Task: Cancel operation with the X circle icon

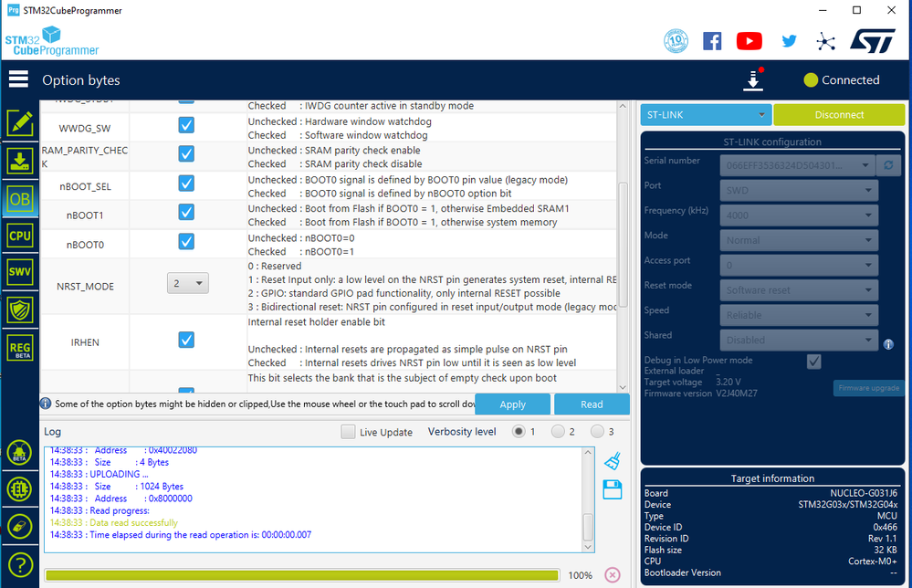Action: (613, 574)
